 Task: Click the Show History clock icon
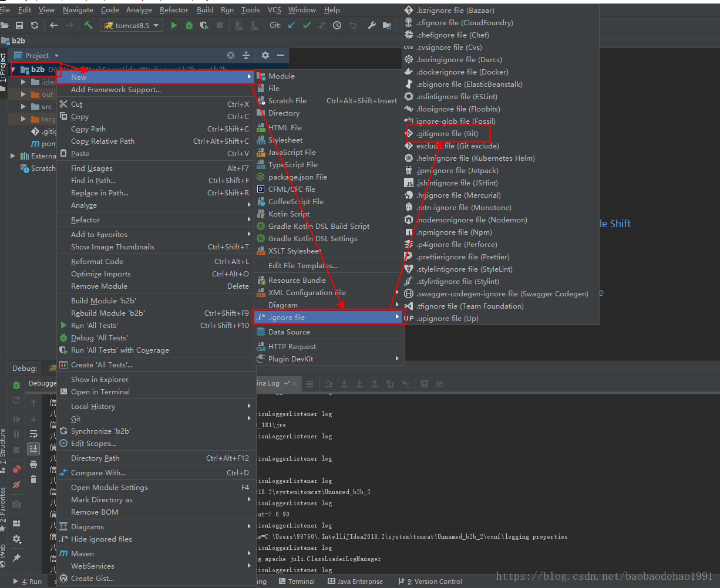point(337,25)
